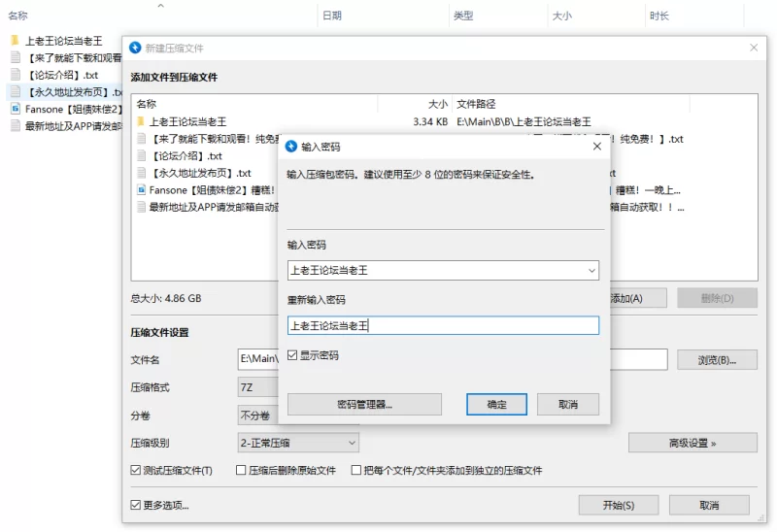Expand 高级设置 » options
The width and height of the screenshot is (777, 532).
click(x=692, y=443)
